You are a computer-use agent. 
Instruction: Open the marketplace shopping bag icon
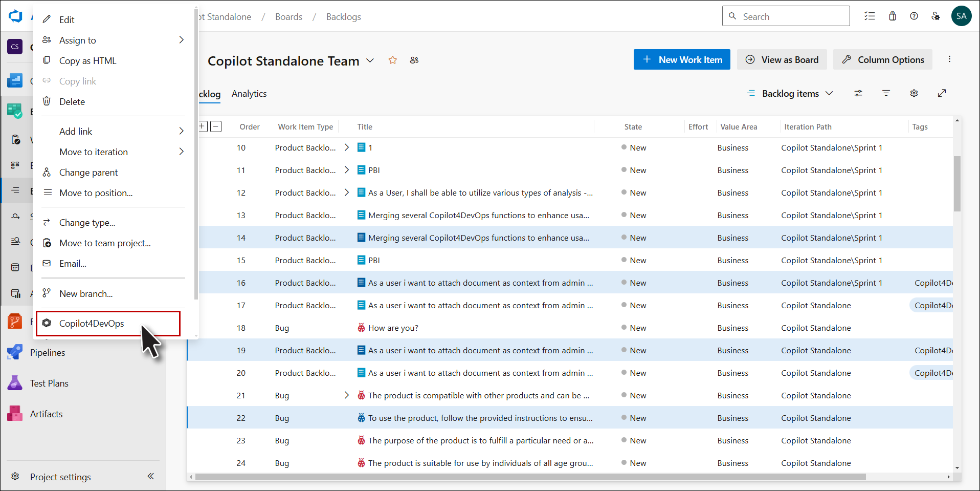click(893, 16)
